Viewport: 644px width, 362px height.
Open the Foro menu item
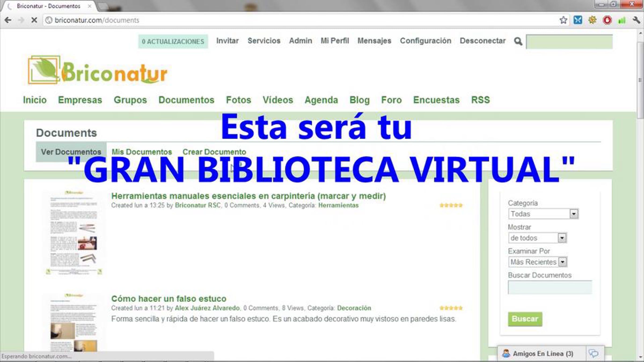[x=391, y=100]
